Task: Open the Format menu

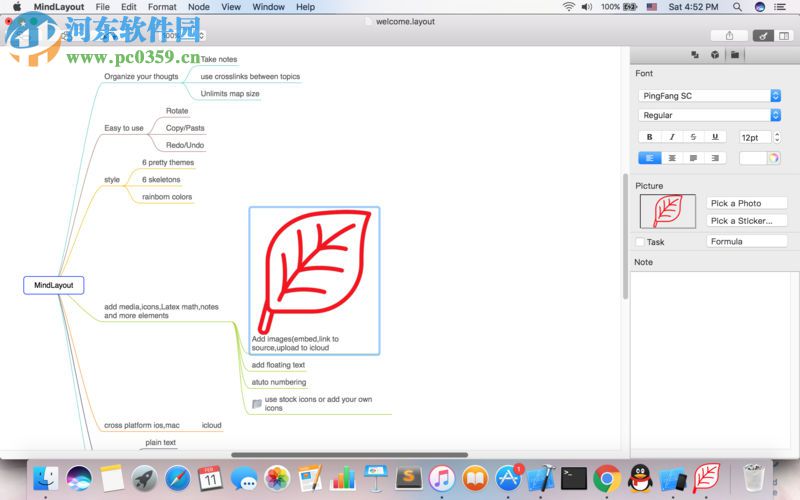Action: 162,7
